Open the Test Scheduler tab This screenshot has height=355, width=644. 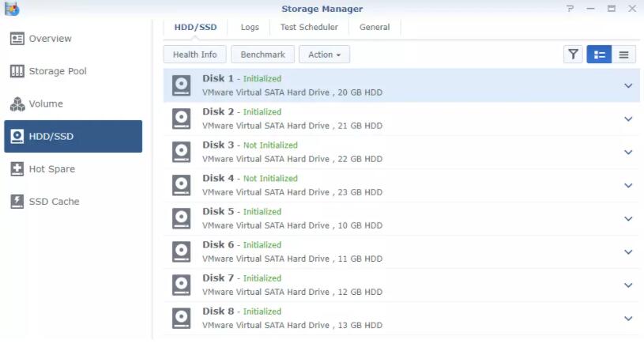(x=309, y=27)
